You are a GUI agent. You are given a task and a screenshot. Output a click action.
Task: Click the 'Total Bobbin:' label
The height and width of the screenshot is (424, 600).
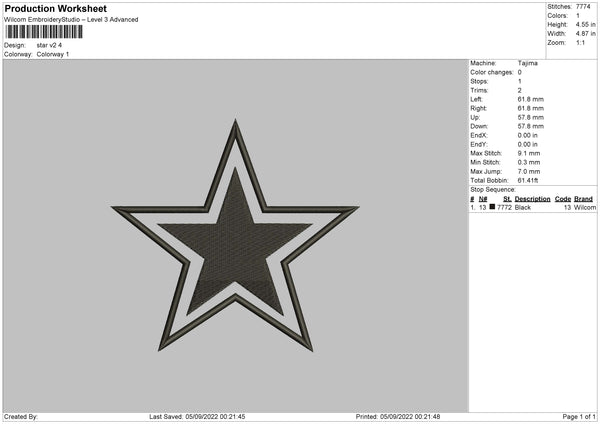click(x=489, y=181)
